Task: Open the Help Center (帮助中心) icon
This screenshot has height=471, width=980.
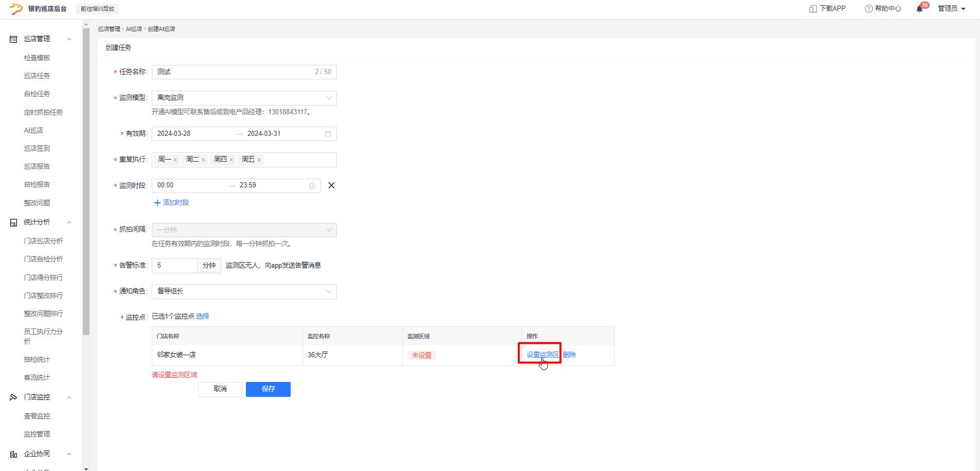Action: [x=868, y=9]
